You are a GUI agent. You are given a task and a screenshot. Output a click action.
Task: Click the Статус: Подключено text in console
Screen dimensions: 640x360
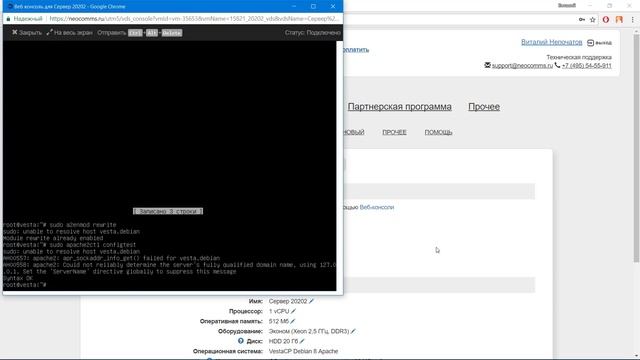313,33
